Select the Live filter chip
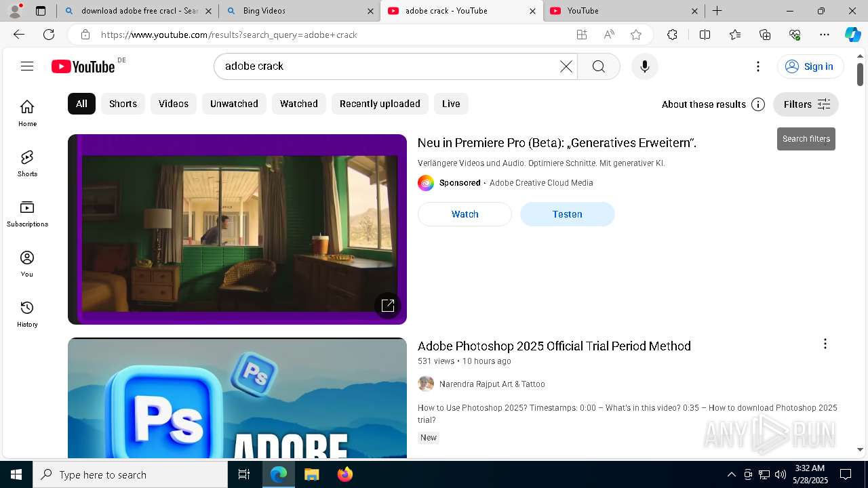 (x=451, y=104)
